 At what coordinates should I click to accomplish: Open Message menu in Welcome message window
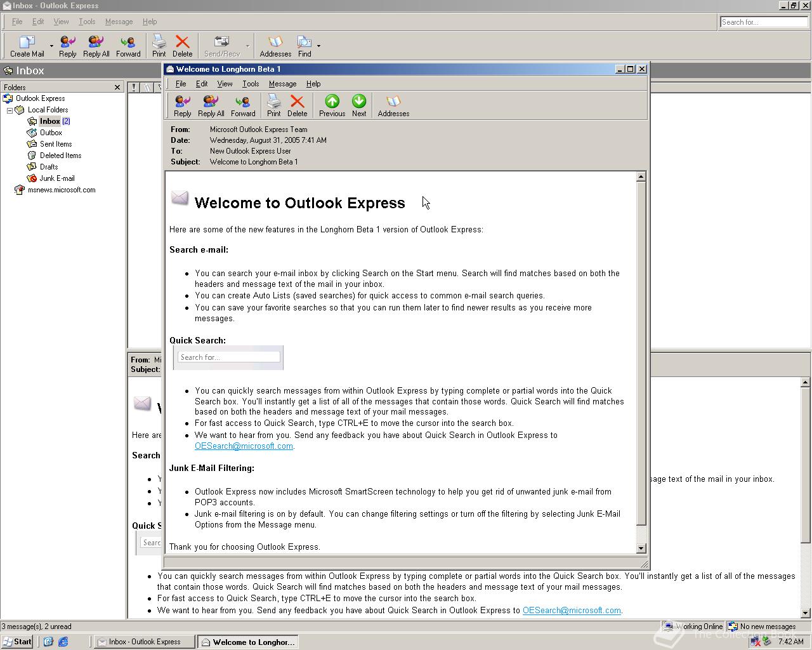pos(282,84)
